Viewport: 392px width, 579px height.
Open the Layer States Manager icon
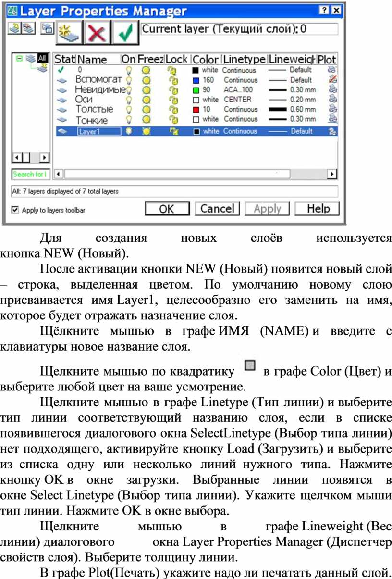pos(48,28)
